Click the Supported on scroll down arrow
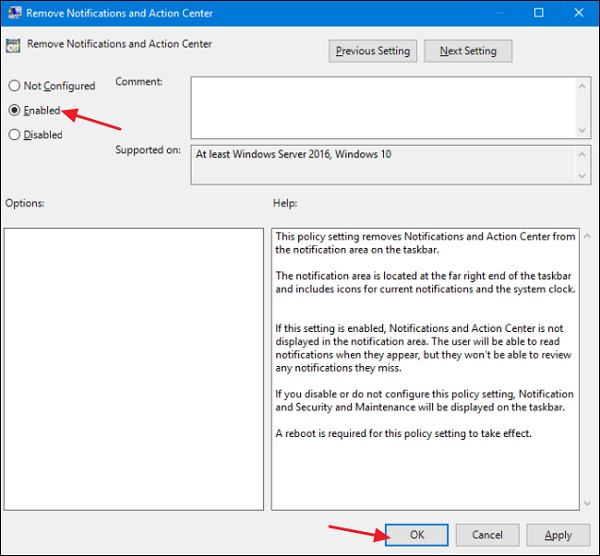Screen dimensions: 600x556 (x=582, y=176)
